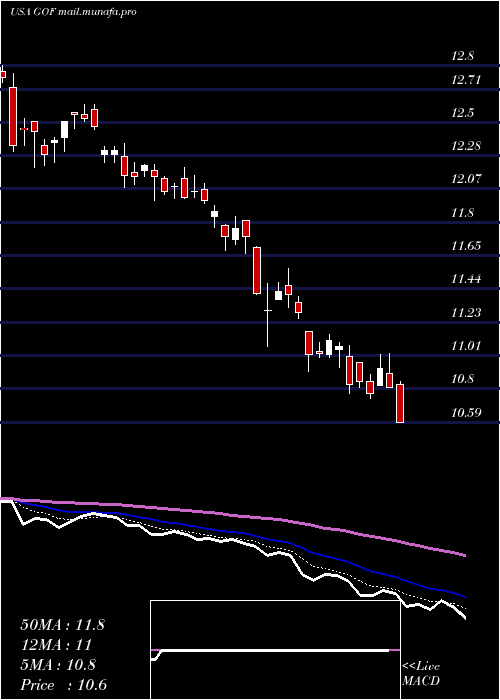Image resolution: width=500 pixels, height=700 pixels.
Task: Click the 11.65 price level label
Action: 466,246
